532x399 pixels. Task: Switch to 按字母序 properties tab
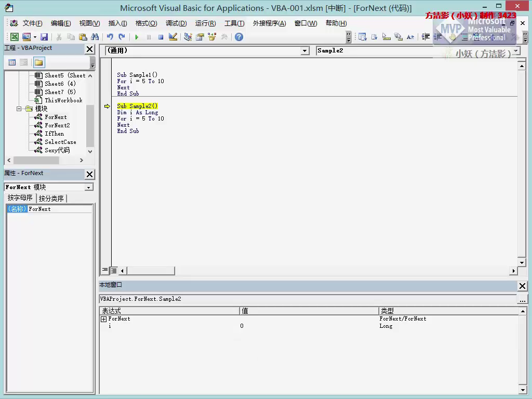point(20,198)
